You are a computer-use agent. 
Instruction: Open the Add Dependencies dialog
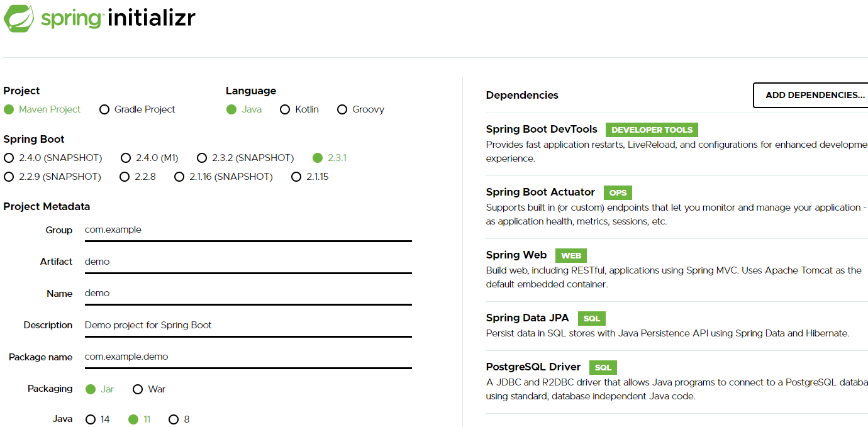tap(811, 95)
